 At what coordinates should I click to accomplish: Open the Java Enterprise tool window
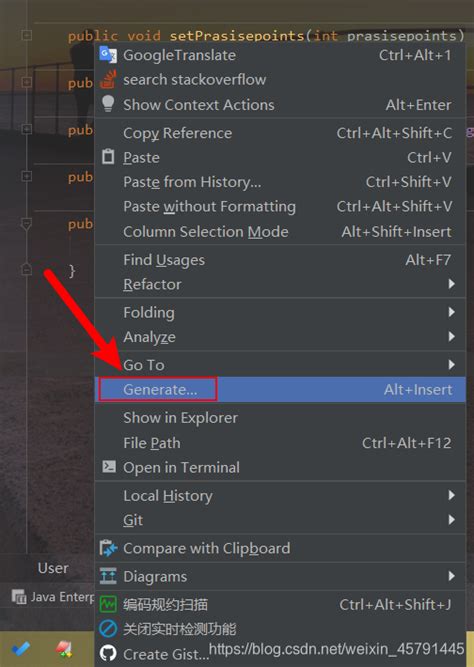tap(53, 597)
